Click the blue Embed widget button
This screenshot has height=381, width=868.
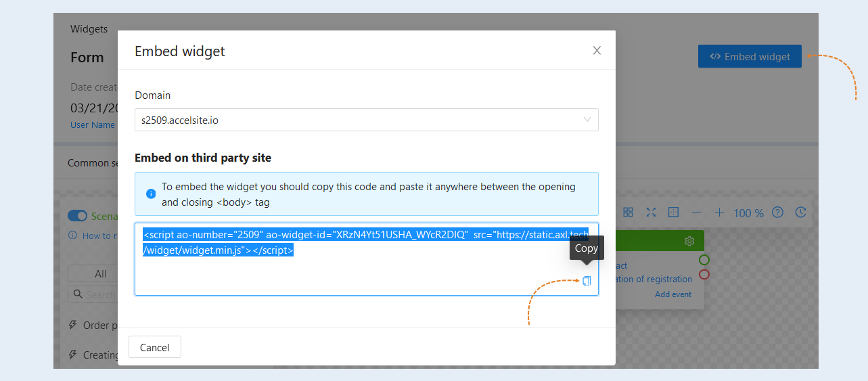point(750,57)
